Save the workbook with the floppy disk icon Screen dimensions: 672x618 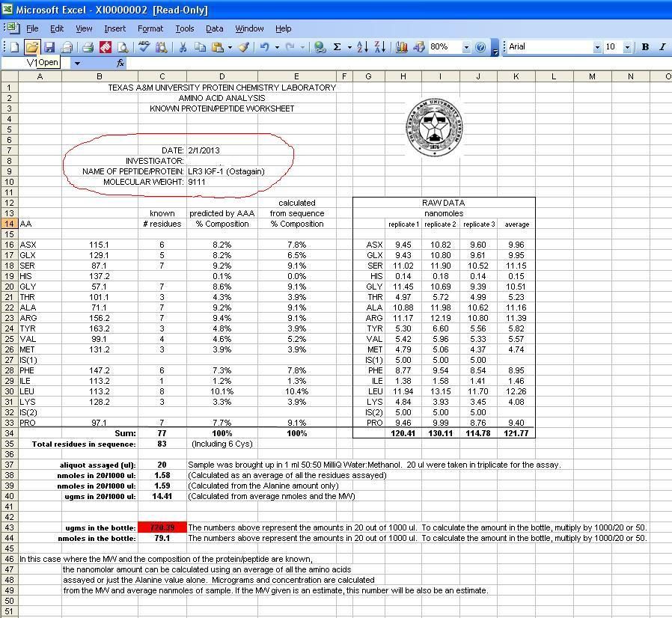pos(49,46)
